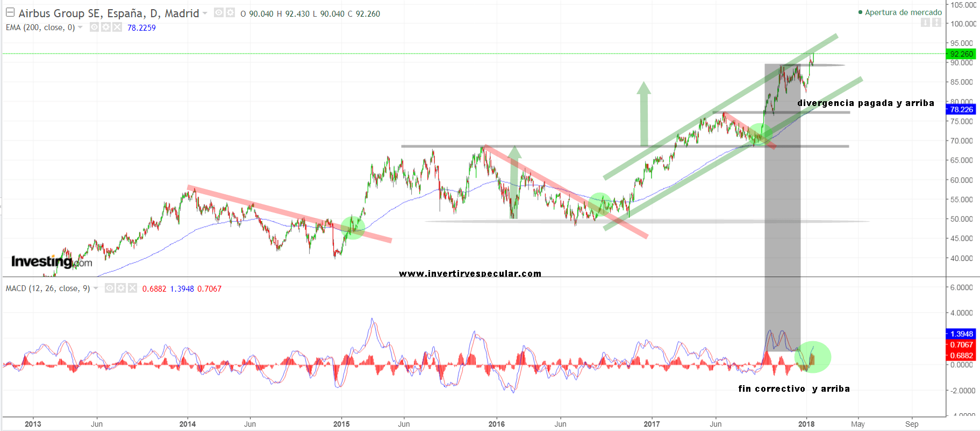980x431 pixels.
Task: Open MACD indicator settings gear
Action: [121, 288]
